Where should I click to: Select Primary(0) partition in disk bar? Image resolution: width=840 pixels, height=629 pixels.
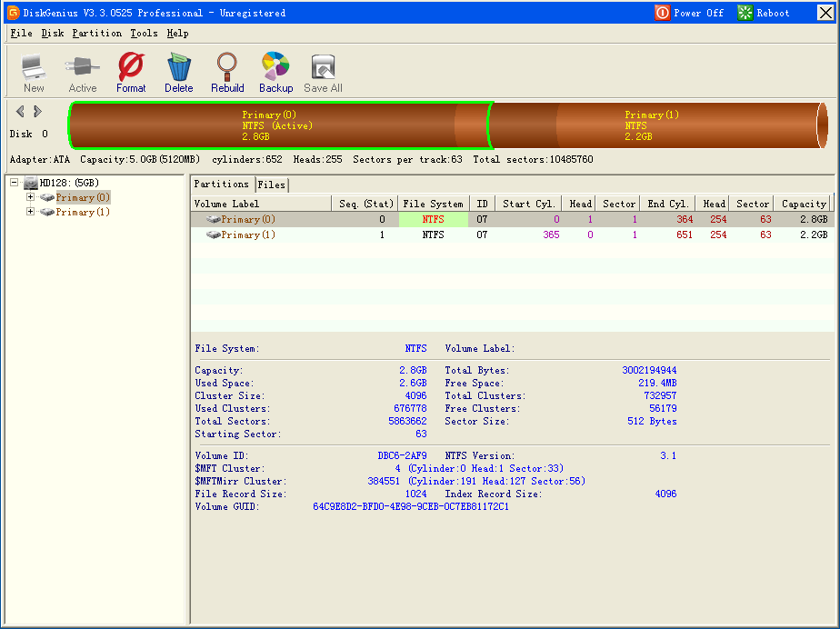click(x=278, y=125)
